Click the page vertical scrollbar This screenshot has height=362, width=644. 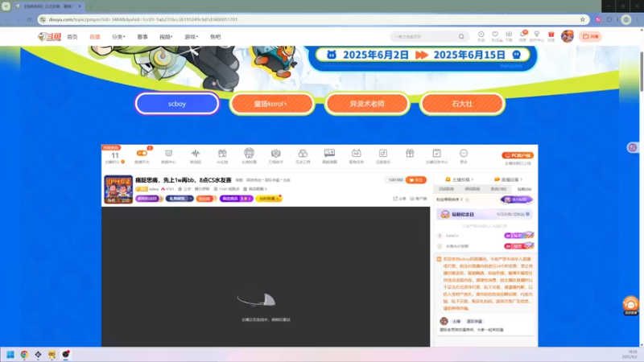point(642,72)
